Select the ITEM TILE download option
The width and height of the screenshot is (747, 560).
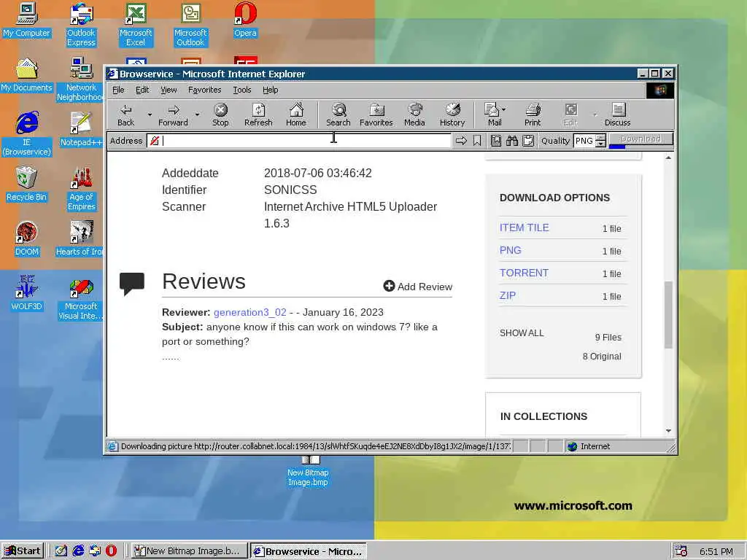click(x=524, y=227)
